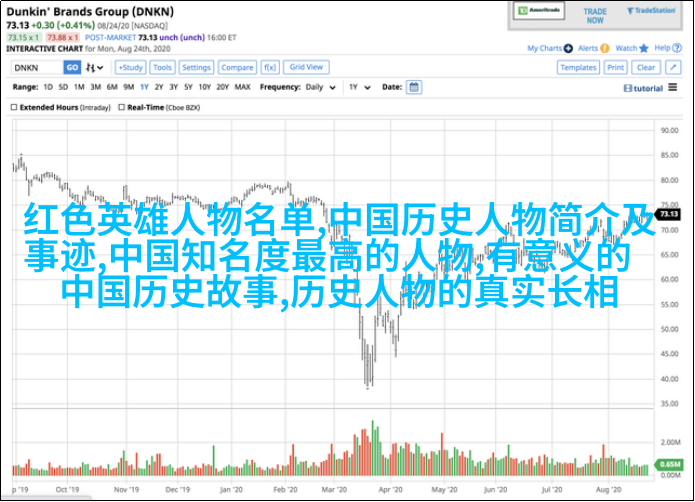
Task: Click the 73.13 current price tag
Action: coord(668,214)
